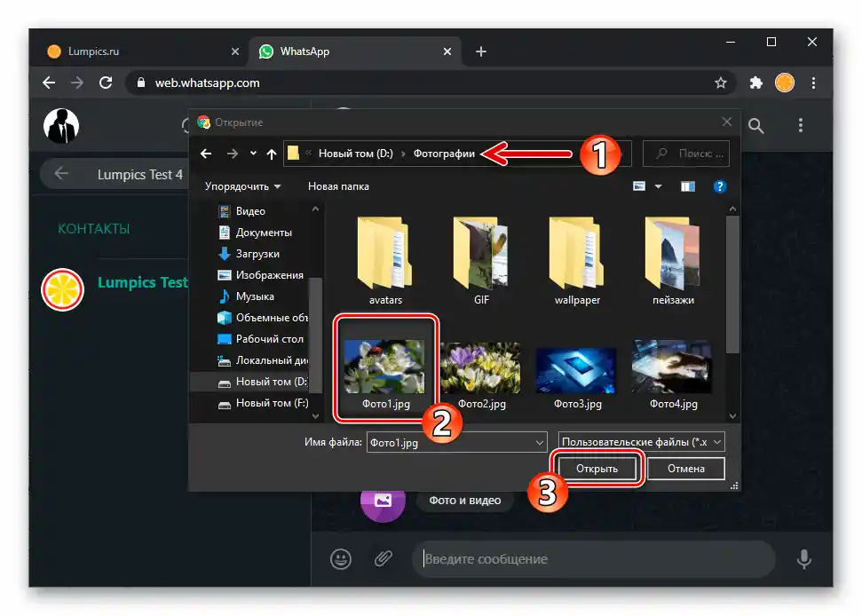The height and width of the screenshot is (616, 862).
Task: Open a new browser tab
Action: [481, 51]
